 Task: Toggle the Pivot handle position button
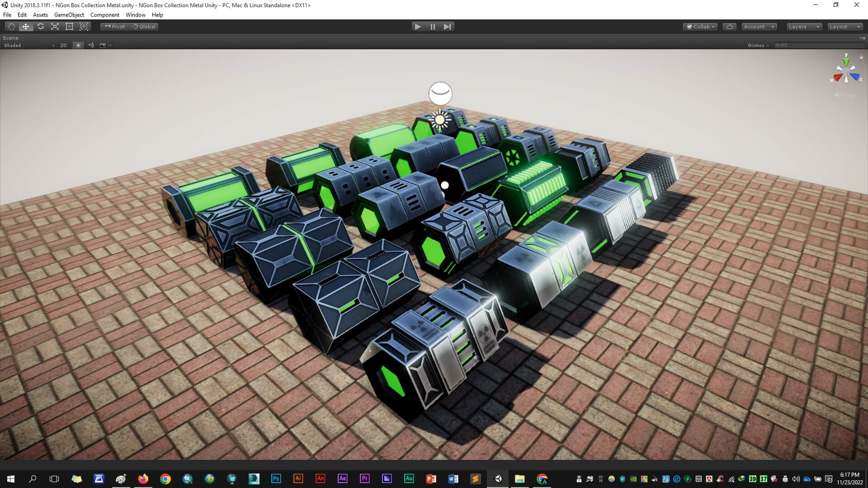[x=115, y=27]
